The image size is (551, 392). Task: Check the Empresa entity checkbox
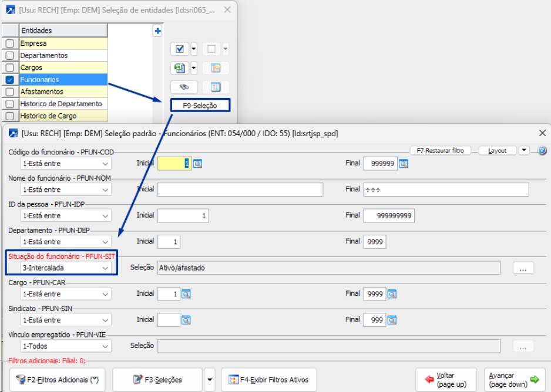(x=9, y=43)
